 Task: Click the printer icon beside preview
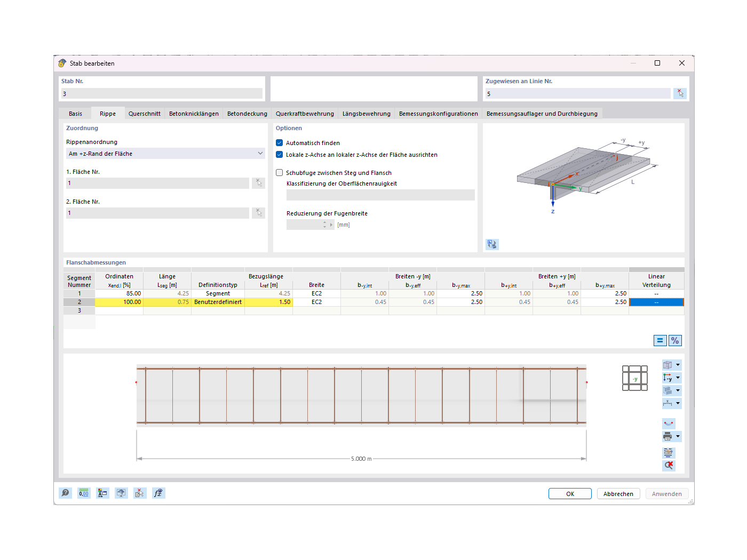pos(667,436)
